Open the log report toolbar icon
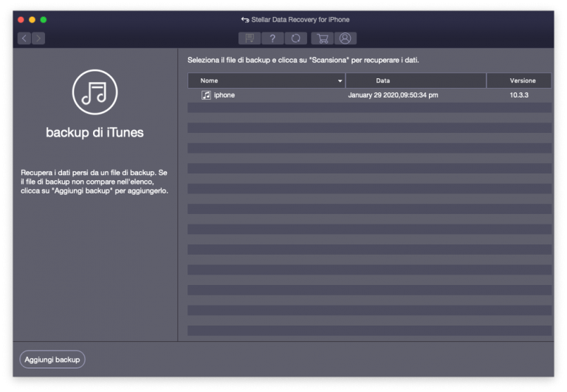Image resolution: width=567 pixels, height=392 pixels. tap(249, 38)
